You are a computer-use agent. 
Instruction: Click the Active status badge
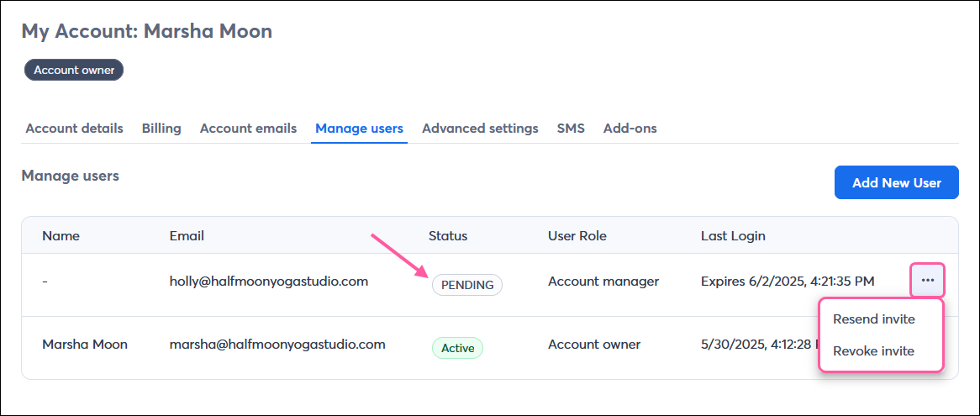[457, 348]
